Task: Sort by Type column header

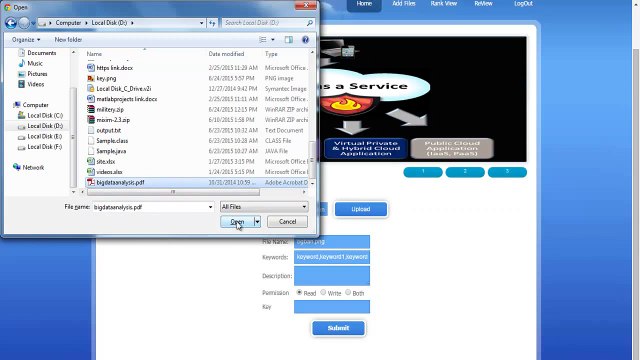Action: point(271,54)
